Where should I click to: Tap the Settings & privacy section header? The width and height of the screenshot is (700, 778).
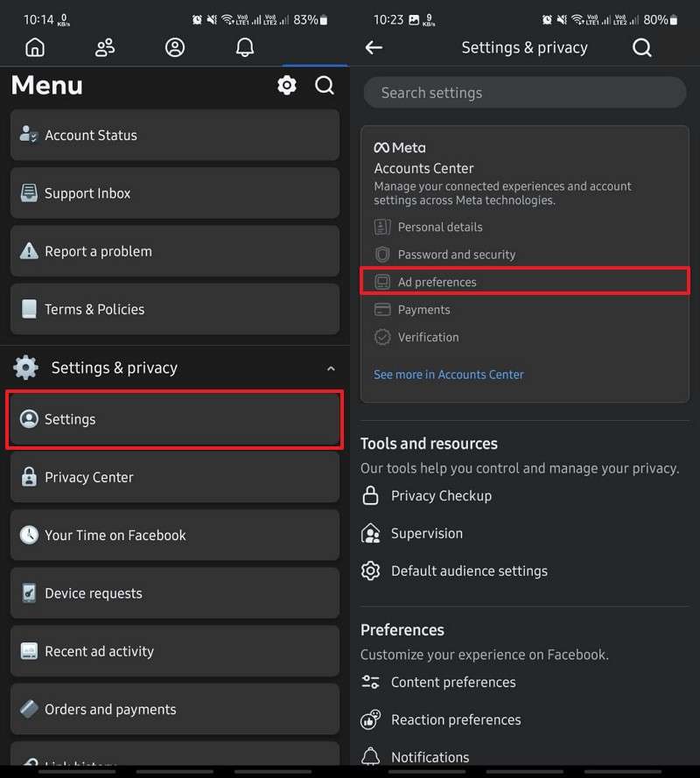(x=175, y=368)
